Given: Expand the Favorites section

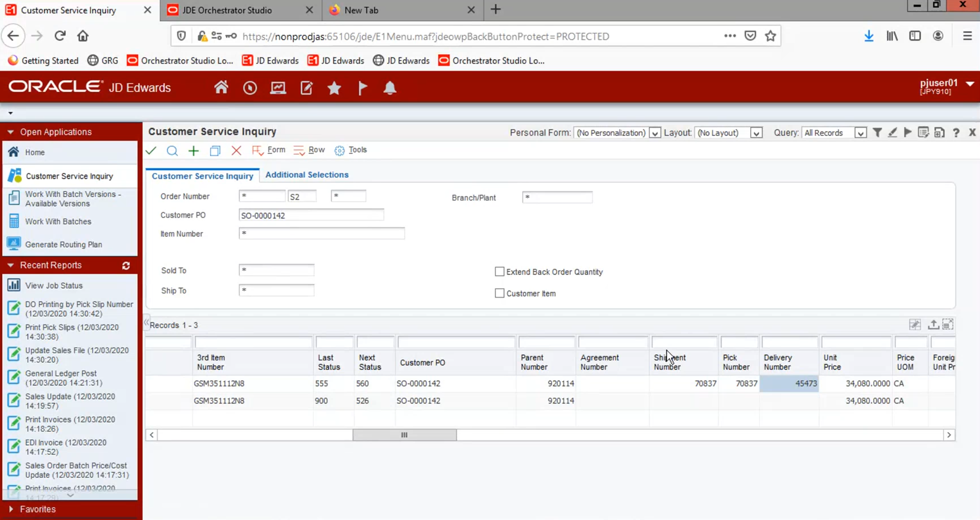Looking at the screenshot, I should point(11,509).
